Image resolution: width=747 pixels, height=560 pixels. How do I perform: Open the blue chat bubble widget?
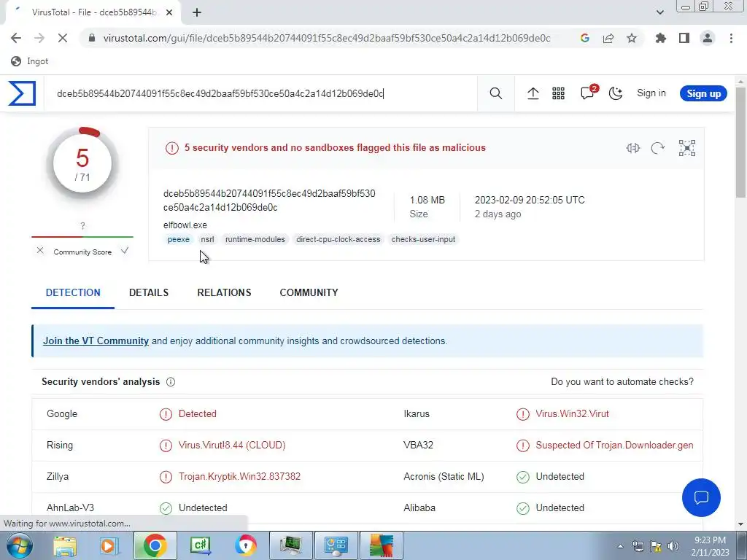click(x=701, y=497)
